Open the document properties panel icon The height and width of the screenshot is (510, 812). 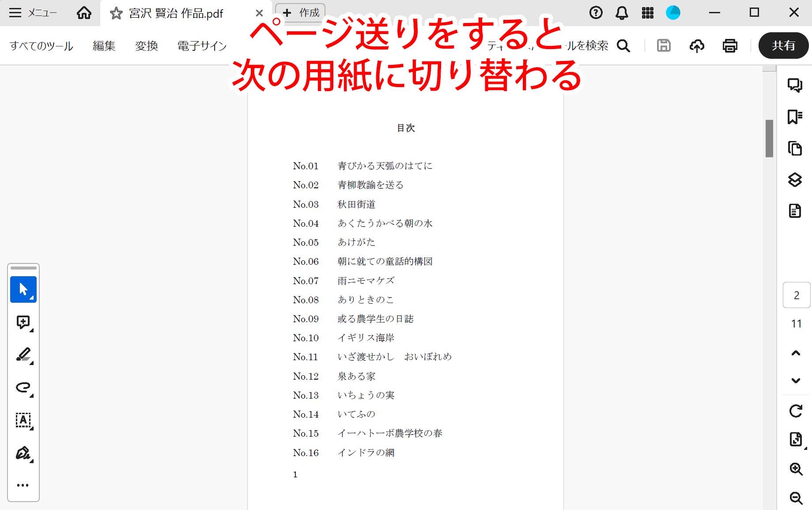tap(795, 211)
